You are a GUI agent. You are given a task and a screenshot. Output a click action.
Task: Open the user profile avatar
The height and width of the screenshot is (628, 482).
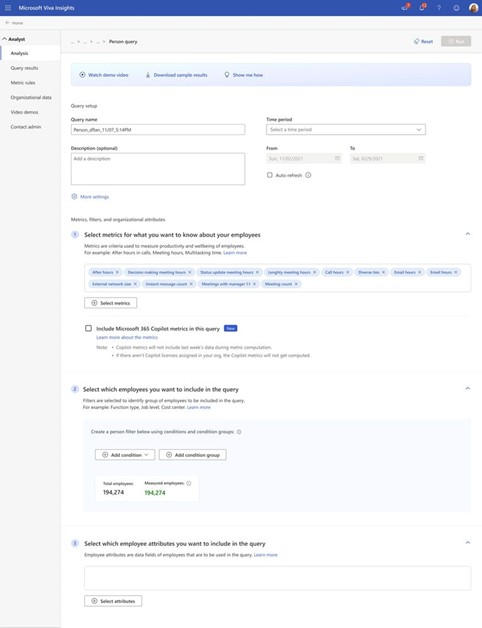(473, 8)
